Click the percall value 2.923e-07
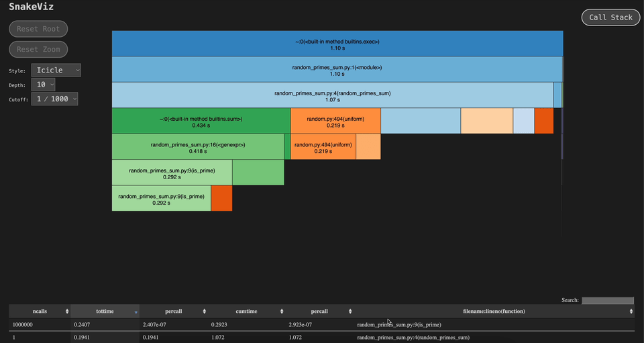The image size is (644, 343). pyautogui.click(x=301, y=324)
